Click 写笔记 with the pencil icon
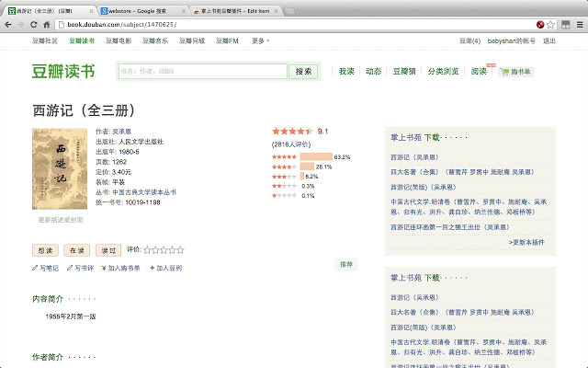This screenshot has height=368, width=588. pos(45,268)
